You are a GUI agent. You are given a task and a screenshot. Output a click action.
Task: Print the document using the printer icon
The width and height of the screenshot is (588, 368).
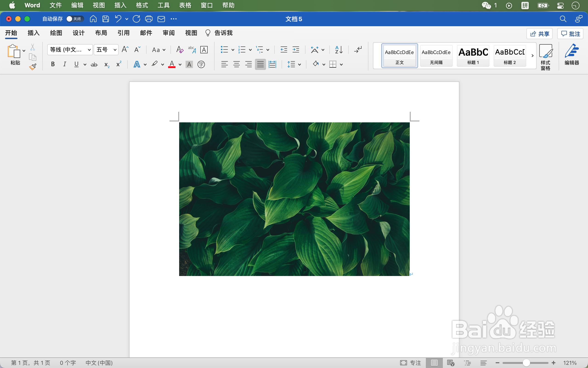tap(149, 19)
